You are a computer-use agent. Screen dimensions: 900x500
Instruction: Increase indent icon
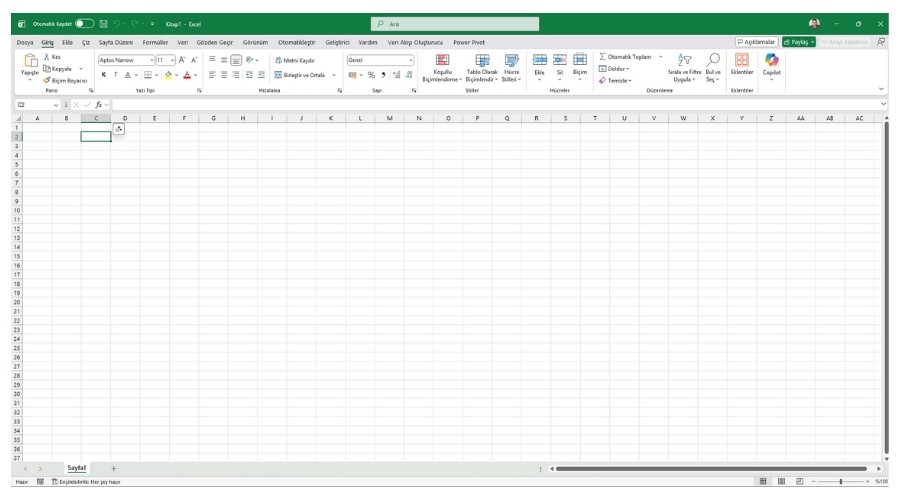261,75
